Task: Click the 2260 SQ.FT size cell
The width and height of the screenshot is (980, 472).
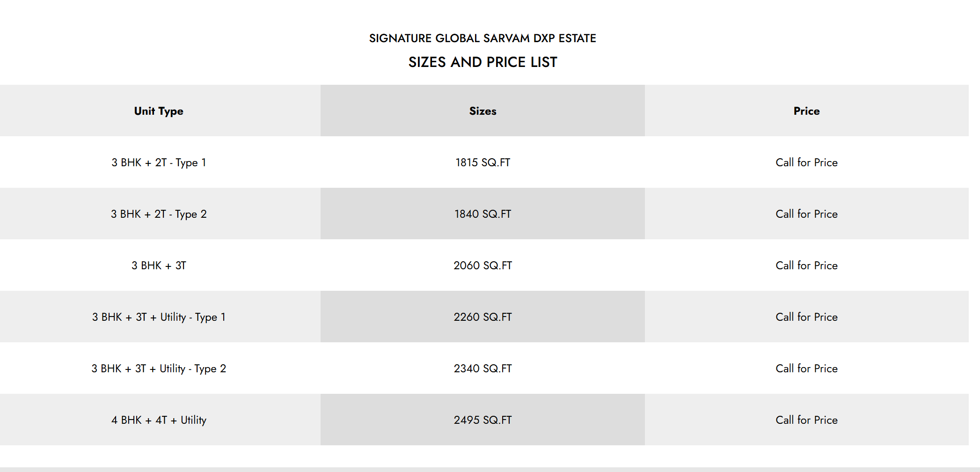Action: pos(483,317)
